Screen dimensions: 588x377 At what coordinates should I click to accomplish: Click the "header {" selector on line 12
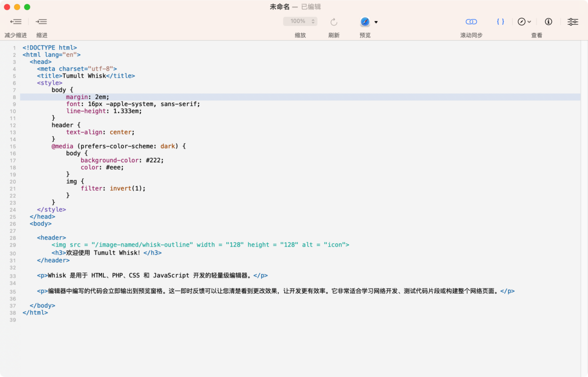coord(66,125)
